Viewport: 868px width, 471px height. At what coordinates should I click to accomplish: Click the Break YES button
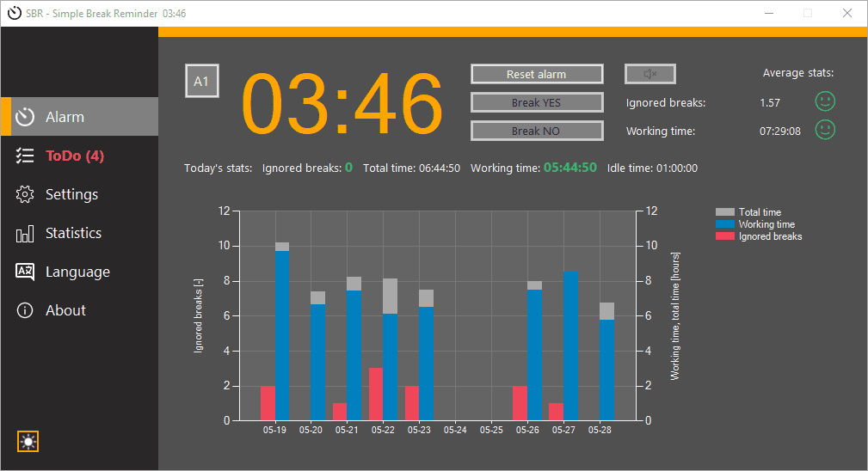coord(537,102)
